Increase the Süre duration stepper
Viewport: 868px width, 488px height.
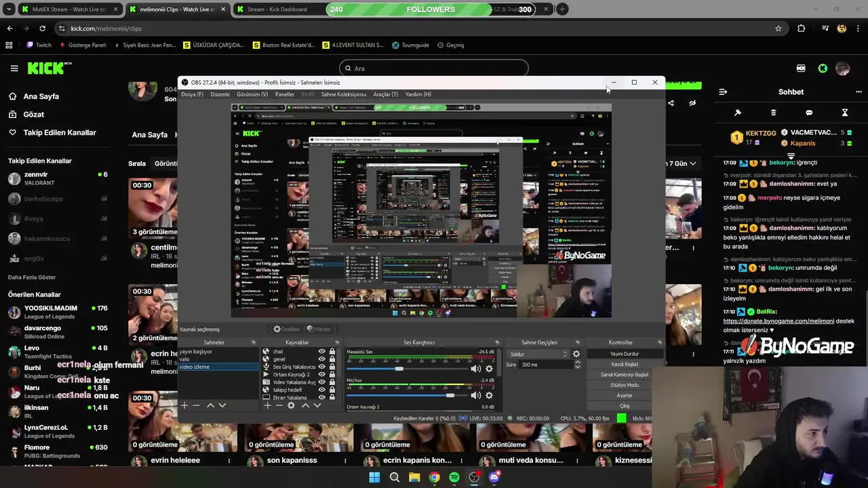(x=577, y=362)
